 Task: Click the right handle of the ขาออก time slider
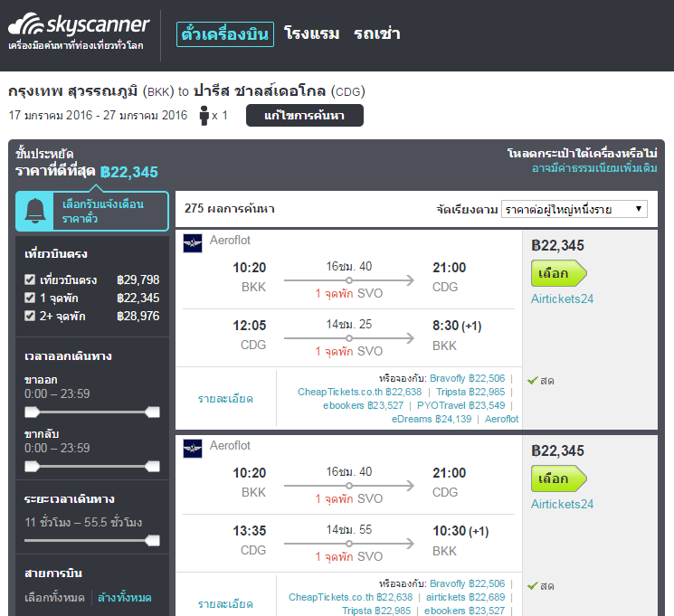pyautogui.click(x=153, y=412)
